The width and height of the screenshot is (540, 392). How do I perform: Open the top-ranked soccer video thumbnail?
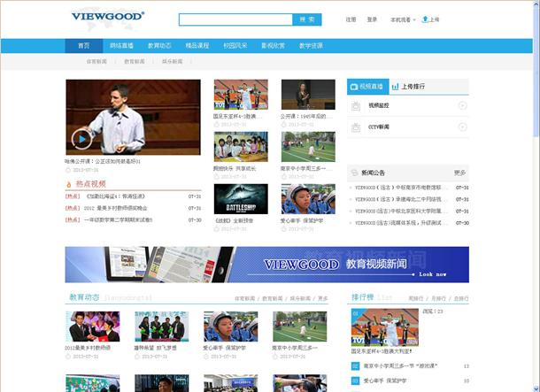pos(385,327)
